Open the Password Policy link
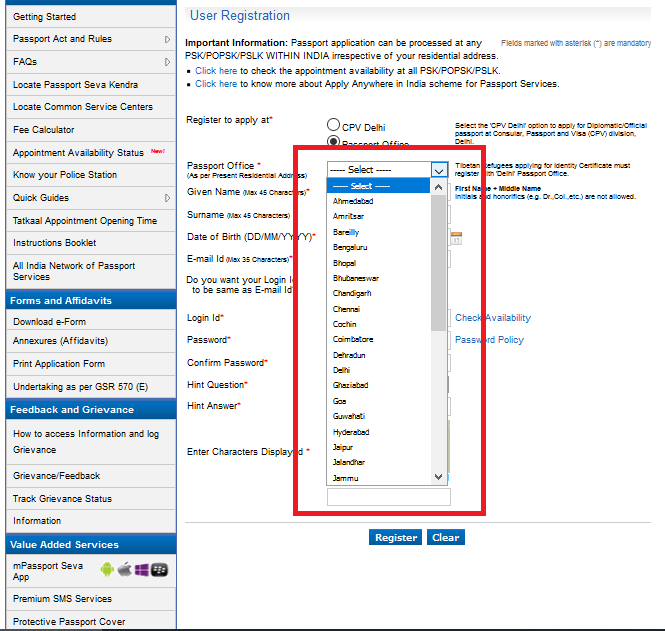Screen dimensions: 665x631 pyautogui.click(x=489, y=340)
